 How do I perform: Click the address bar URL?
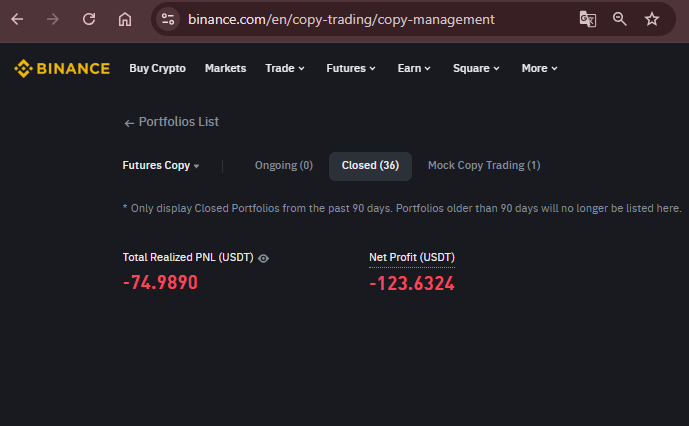[341, 19]
